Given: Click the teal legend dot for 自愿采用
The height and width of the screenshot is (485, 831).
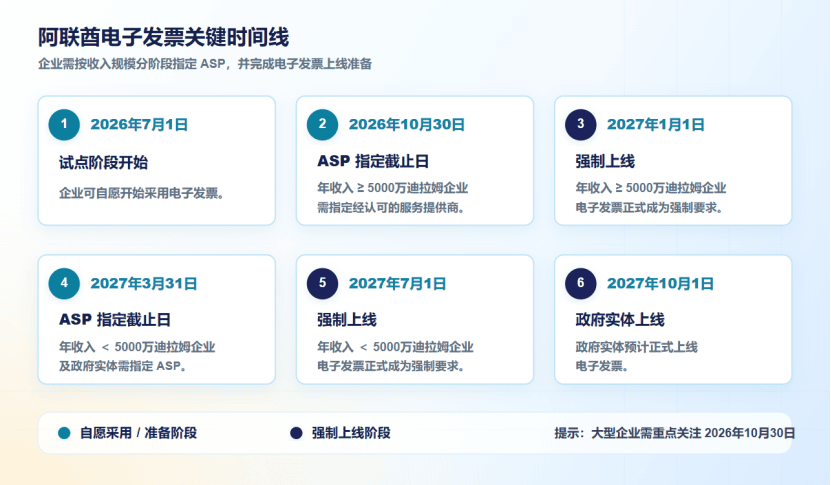Looking at the screenshot, I should 64,433.
